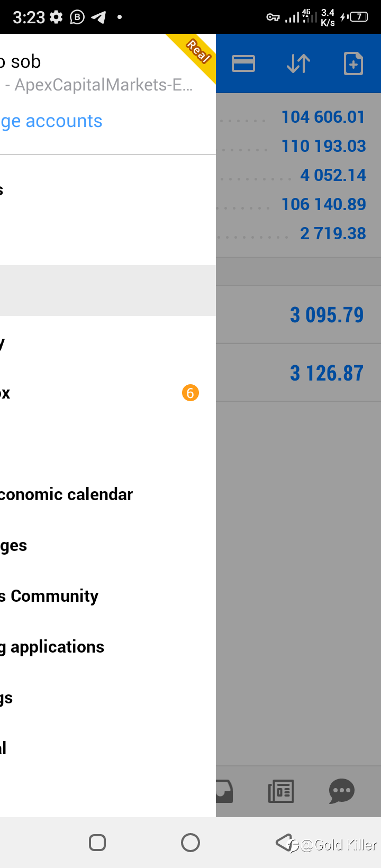Tap the 2 719.38 margin level value
The image size is (381, 868).
[333, 233]
